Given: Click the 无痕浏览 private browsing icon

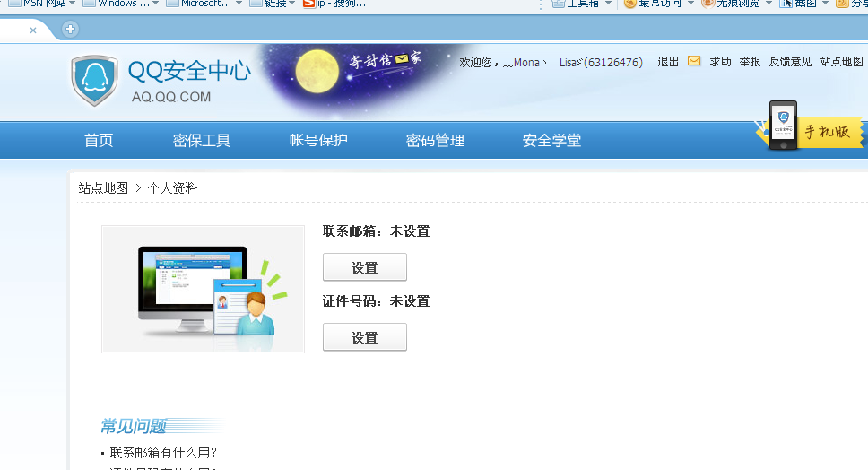Looking at the screenshot, I should (707, 4).
